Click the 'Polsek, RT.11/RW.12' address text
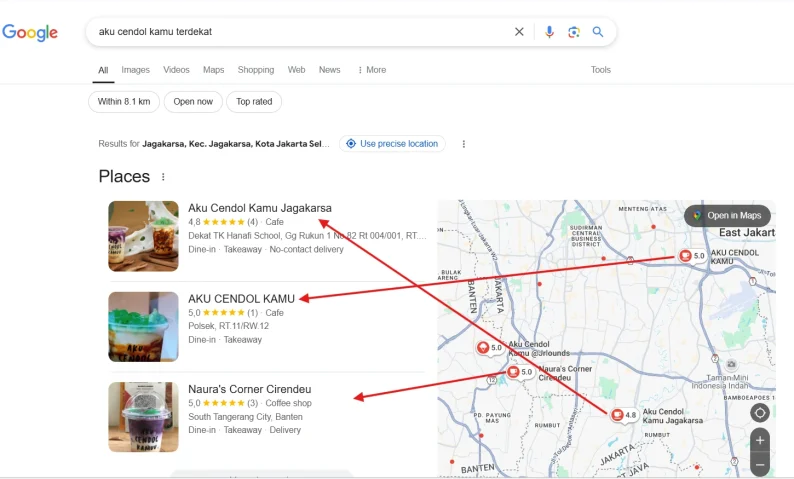 (x=228, y=326)
